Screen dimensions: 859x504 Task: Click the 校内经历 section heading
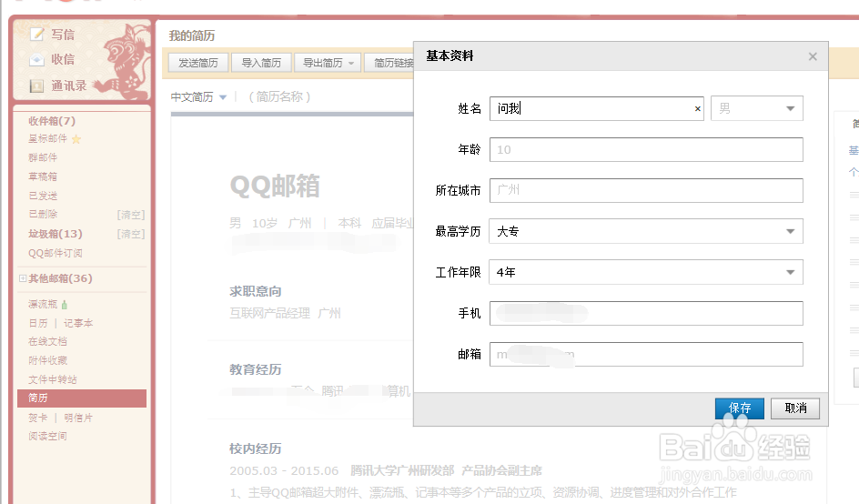(x=256, y=449)
